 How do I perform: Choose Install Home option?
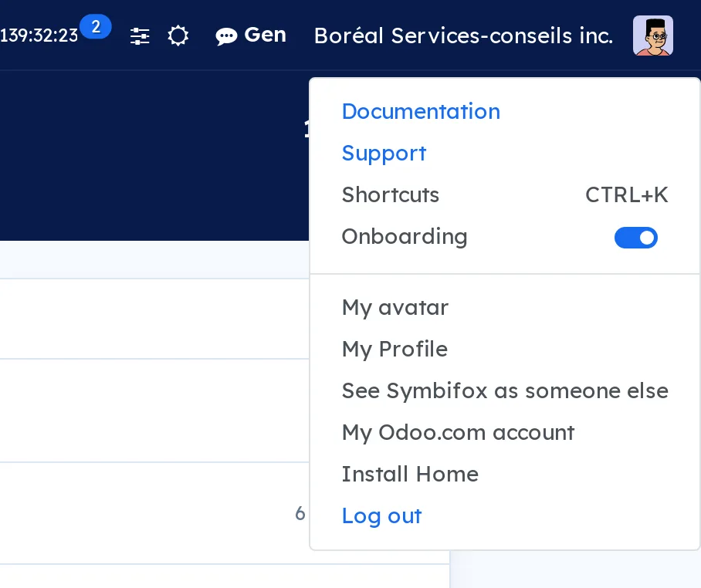410,474
